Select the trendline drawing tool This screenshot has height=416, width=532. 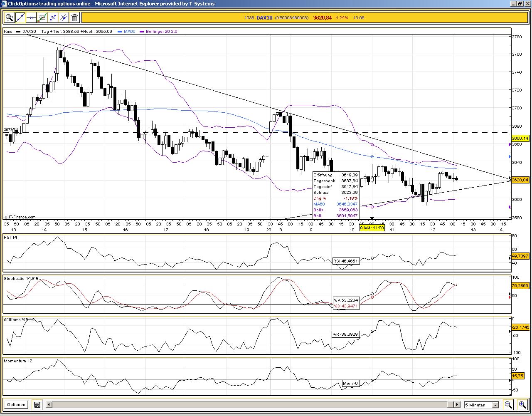20,17
